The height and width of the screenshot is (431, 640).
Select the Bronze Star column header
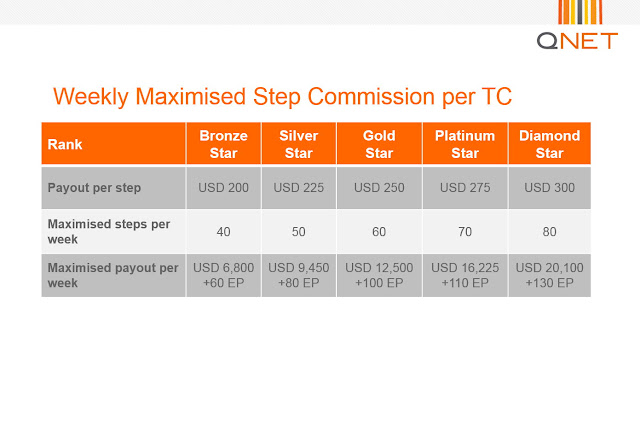(223, 143)
